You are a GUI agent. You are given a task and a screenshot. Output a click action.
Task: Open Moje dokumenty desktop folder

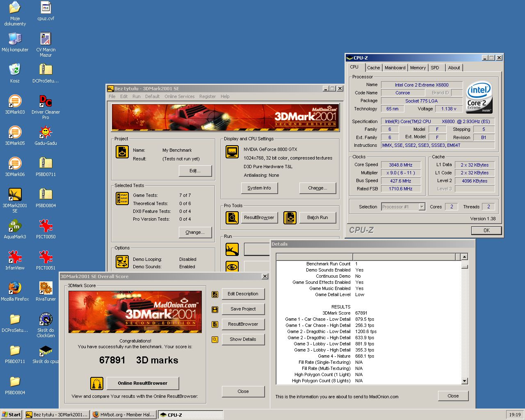[15, 13]
